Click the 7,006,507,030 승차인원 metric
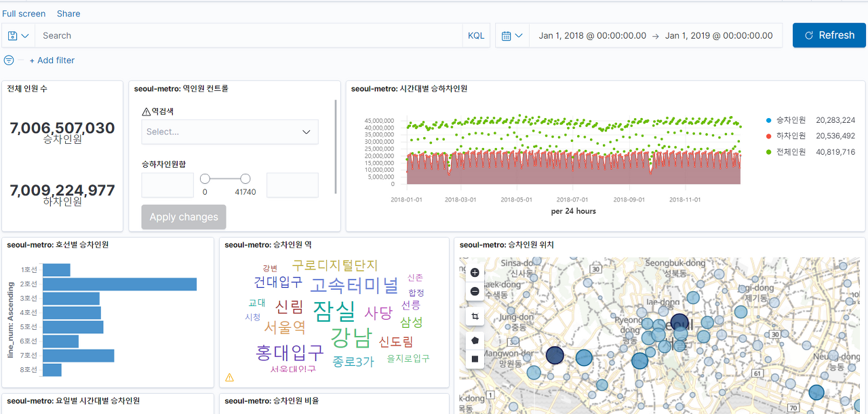Screen dimensions: 868x414 coord(62,132)
